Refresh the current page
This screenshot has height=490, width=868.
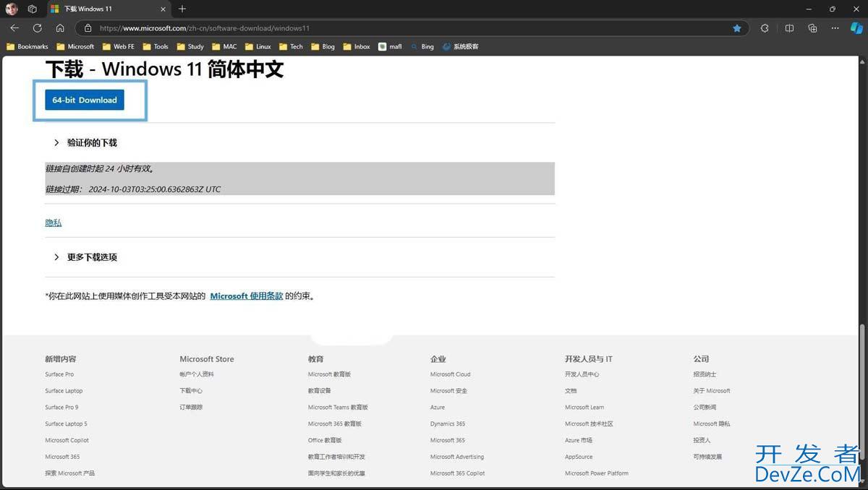coord(37,28)
